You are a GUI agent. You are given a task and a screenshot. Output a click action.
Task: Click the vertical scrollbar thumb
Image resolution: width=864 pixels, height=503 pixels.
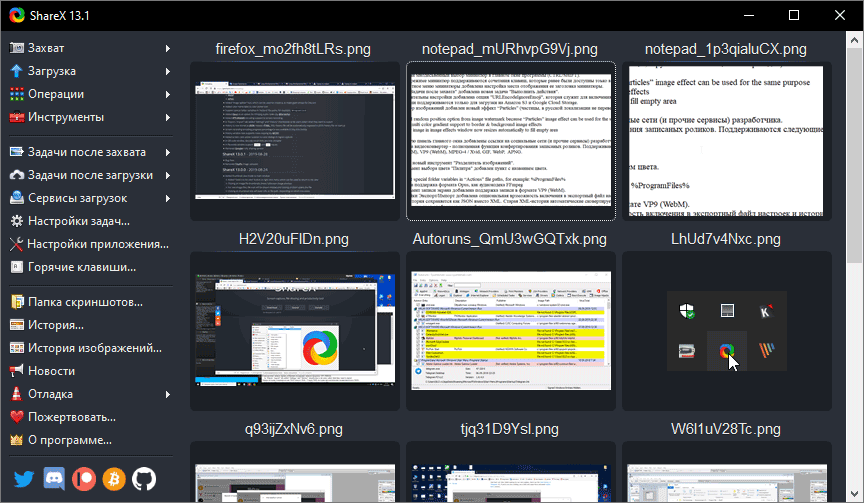(854, 155)
